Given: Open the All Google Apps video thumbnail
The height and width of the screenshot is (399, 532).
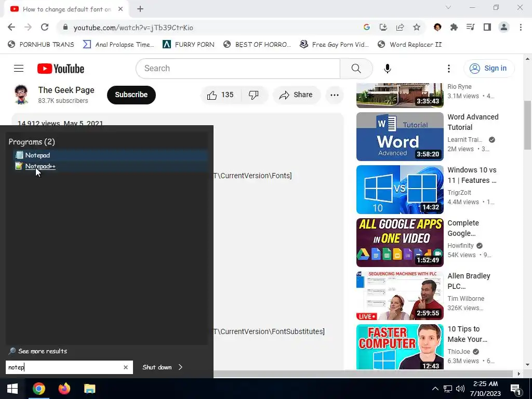Looking at the screenshot, I should 400,242.
